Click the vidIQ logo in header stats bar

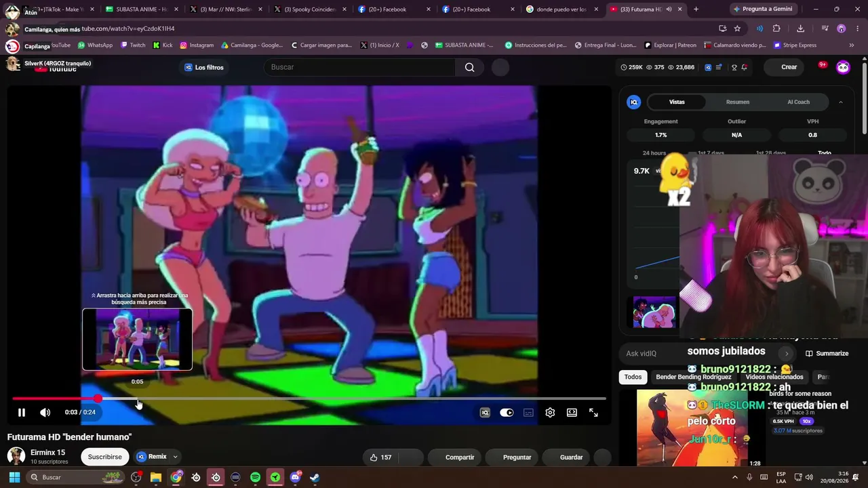tap(707, 67)
